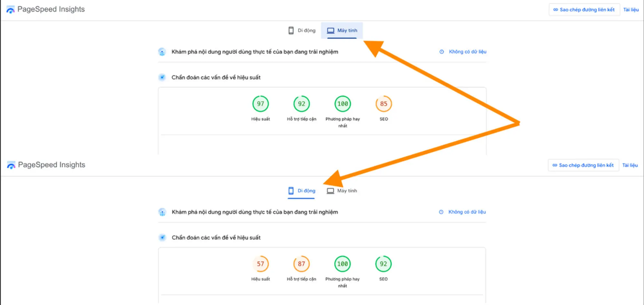Click Không có dữ liệu in the bottom report
The height and width of the screenshot is (305, 644).
467,212
